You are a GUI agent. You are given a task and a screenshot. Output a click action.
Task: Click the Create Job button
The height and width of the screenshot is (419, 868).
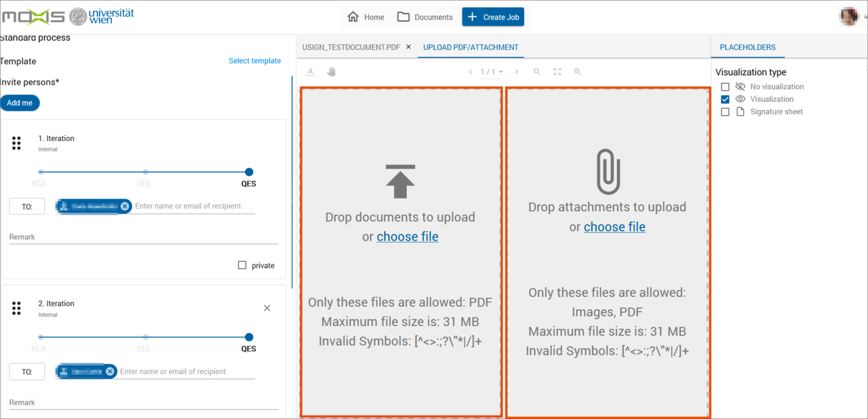pos(493,17)
